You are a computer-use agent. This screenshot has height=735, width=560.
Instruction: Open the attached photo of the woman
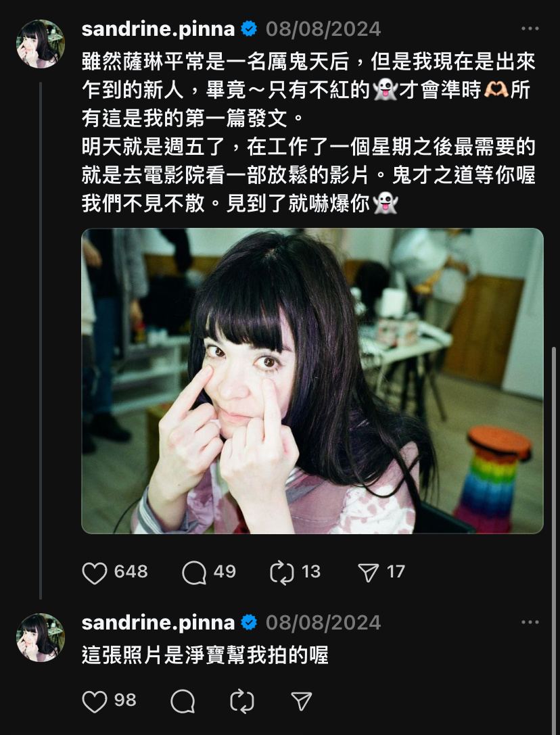point(312,381)
